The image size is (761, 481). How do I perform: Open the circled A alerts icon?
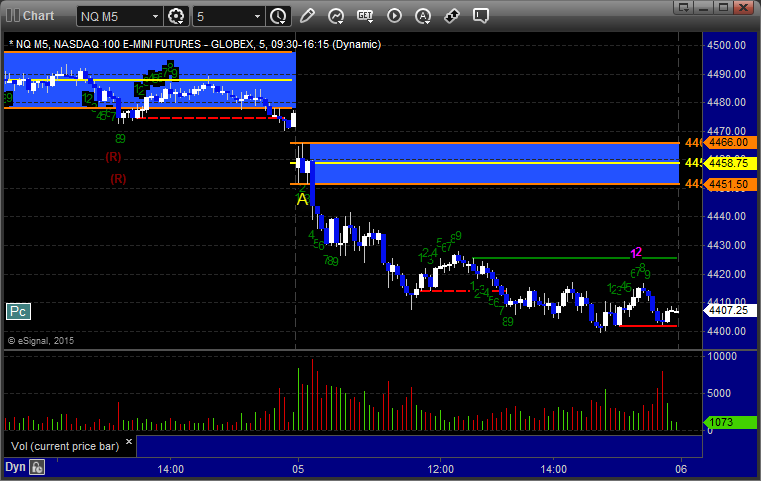(x=423, y=16)
